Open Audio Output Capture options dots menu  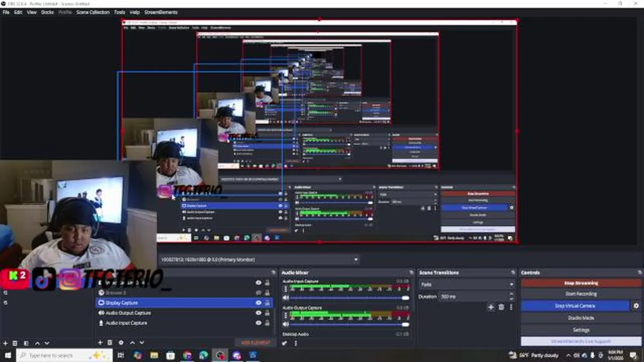coord(286,315)
